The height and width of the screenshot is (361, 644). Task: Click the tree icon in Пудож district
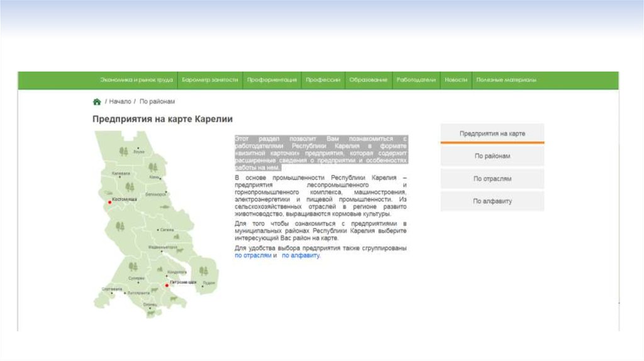tap(204, 271)
